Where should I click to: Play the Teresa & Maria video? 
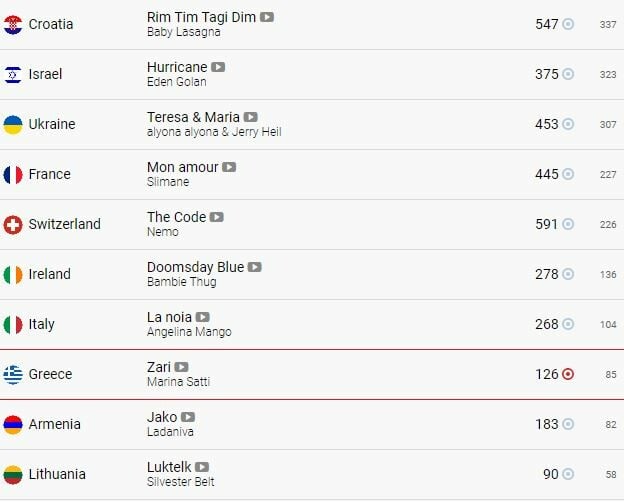click(x=250, y=117)
